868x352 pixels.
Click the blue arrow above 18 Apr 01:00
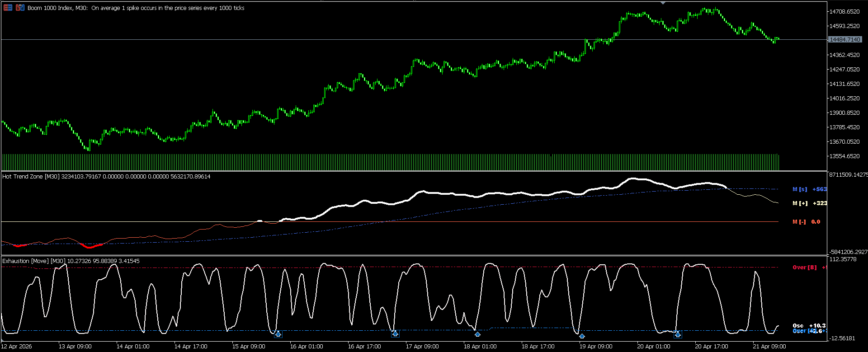point(477,334)
